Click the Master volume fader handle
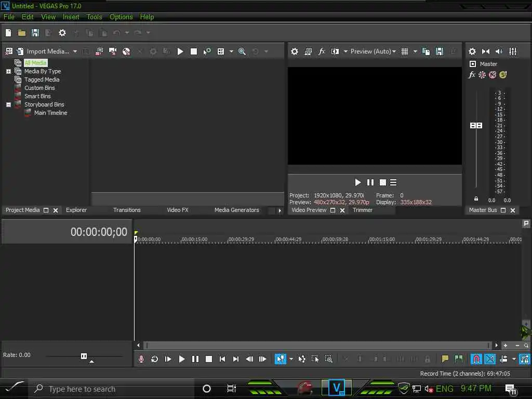This screenshot has width=532, height=399. pyautogui.click(x=476, y=126)
